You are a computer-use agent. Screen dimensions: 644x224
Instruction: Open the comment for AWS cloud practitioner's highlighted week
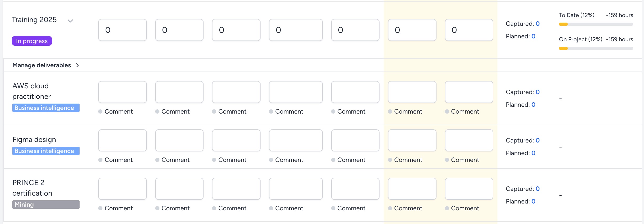tap(406, 111)
